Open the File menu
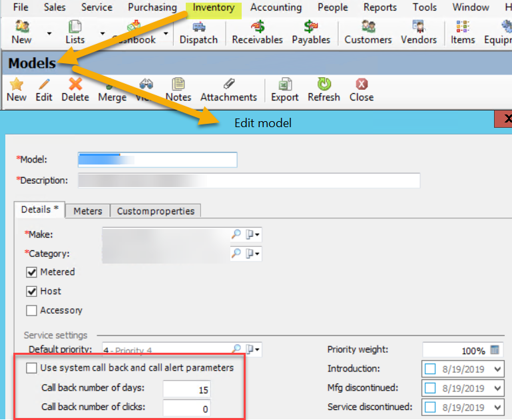 [x=21, y=7]
